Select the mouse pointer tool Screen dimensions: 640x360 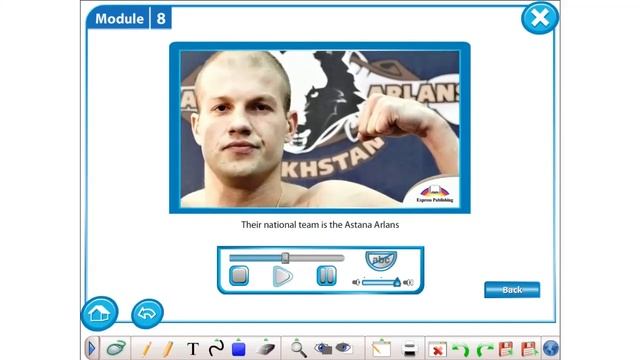[x=116, y=349]
